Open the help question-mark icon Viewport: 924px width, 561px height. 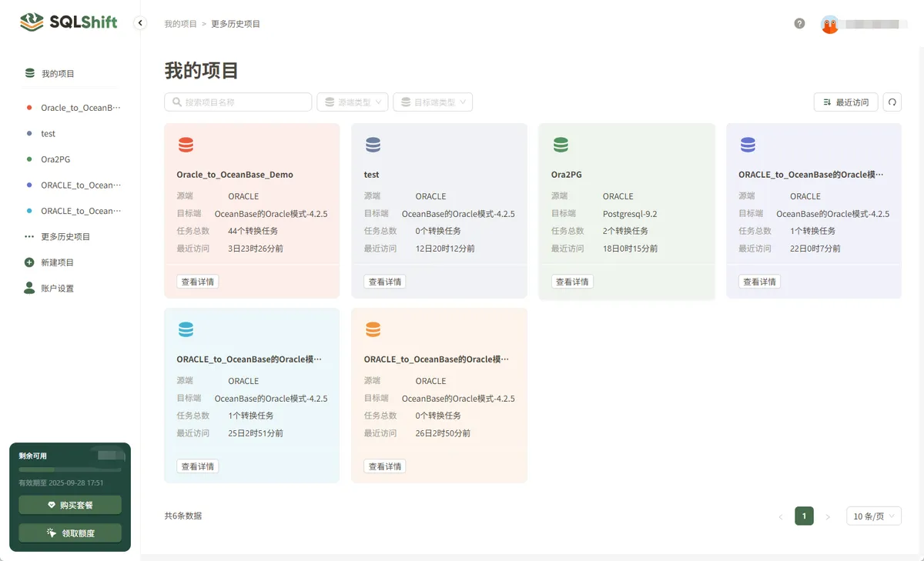799,24
